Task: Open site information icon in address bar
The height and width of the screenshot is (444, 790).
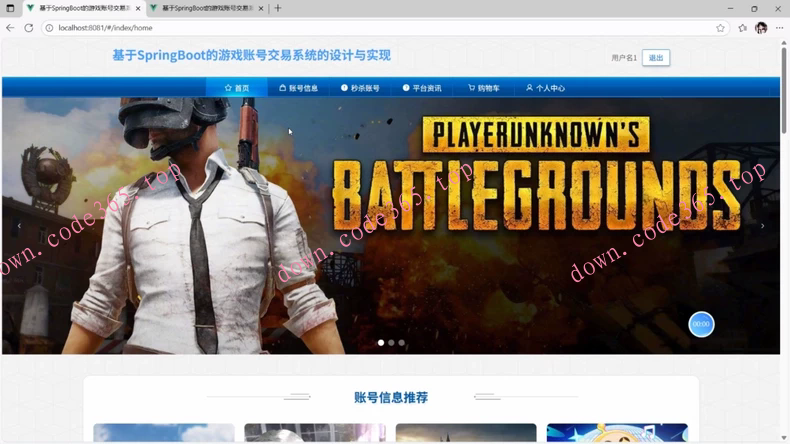Action: point(49,28)
